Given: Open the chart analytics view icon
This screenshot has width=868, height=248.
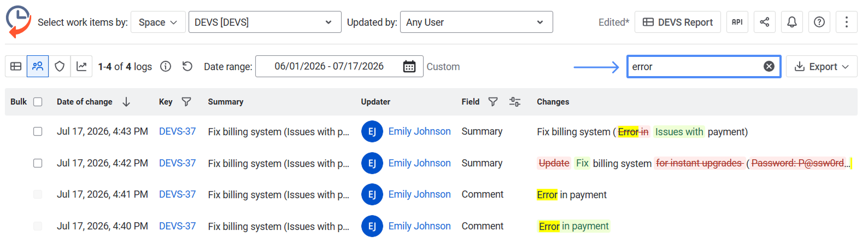Looking at the screenshot, I should (x=81, y=66).
